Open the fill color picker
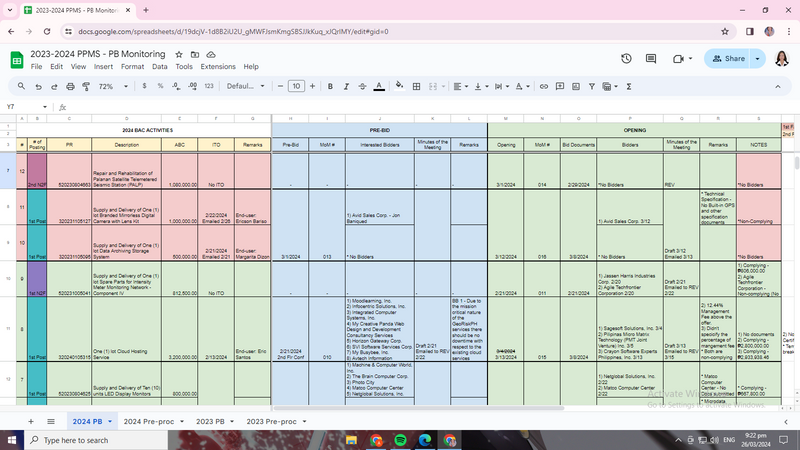The height and width of the screenshot is (450, 800). pyautogui.click(x=399, y=86)
